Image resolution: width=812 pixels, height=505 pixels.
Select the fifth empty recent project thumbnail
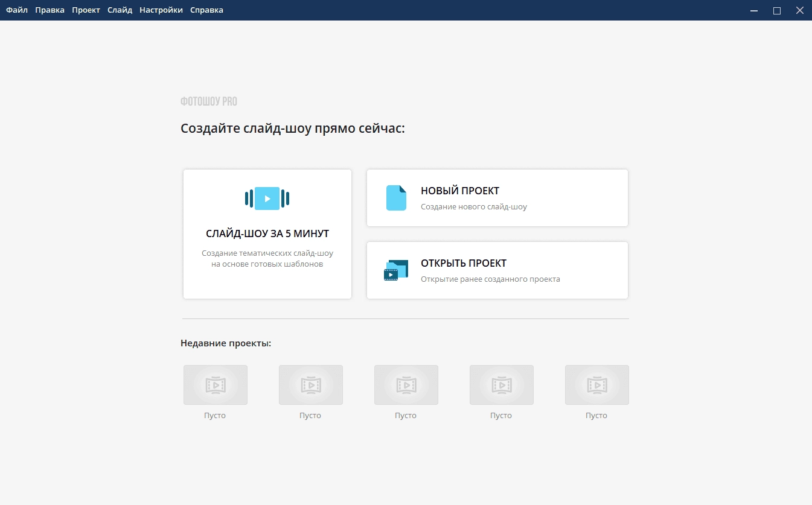point(597,385)
